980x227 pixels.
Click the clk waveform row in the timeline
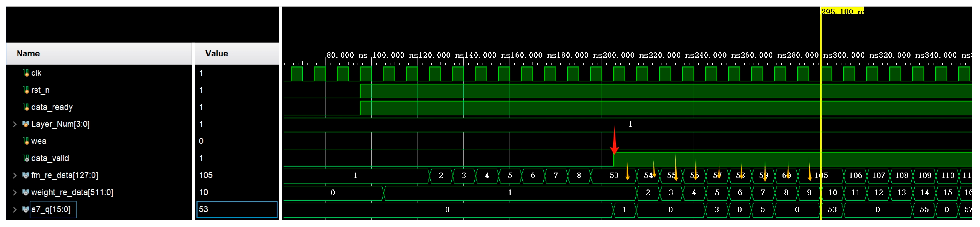(457, 73)
